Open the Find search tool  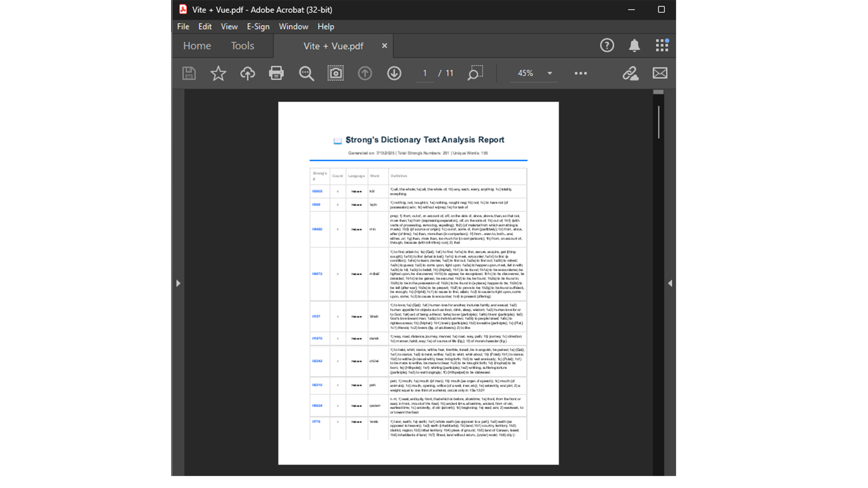[306, 73]
